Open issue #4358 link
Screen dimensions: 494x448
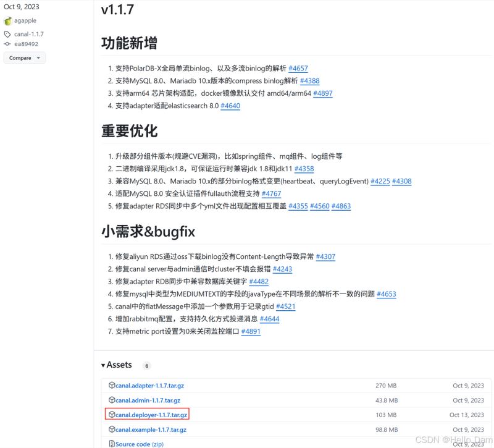point(304,169)
